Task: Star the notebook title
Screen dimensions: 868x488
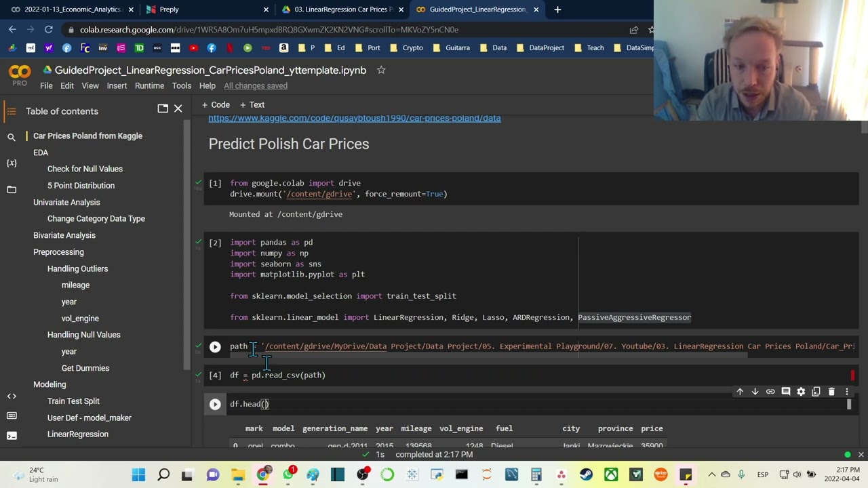Action: tap(381, 70)
